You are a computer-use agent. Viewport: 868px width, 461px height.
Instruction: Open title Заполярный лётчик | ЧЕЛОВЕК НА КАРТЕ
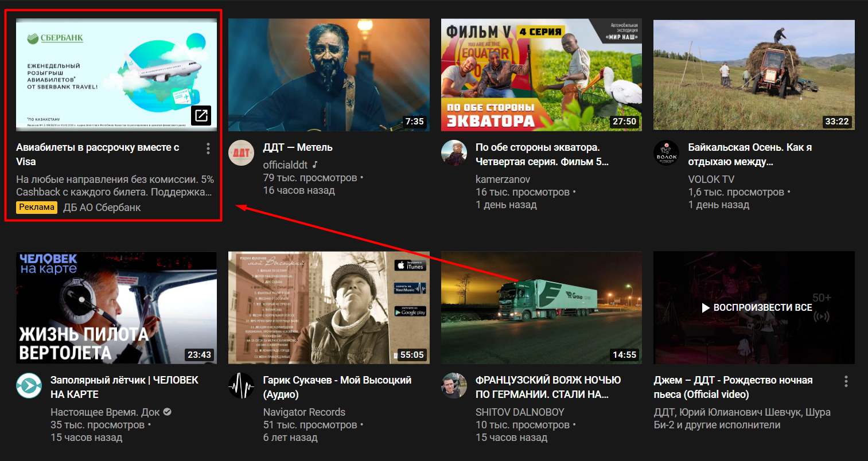click(124, 387)
